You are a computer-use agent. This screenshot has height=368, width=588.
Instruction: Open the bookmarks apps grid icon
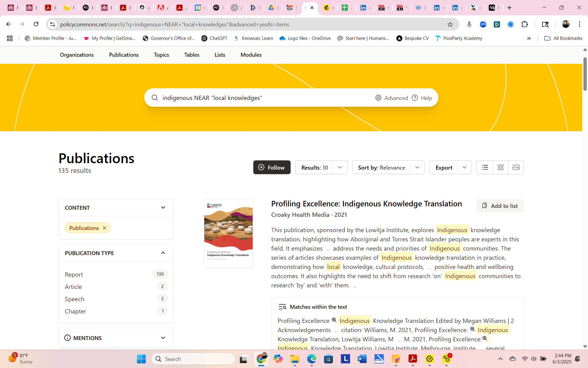[10, 38]
